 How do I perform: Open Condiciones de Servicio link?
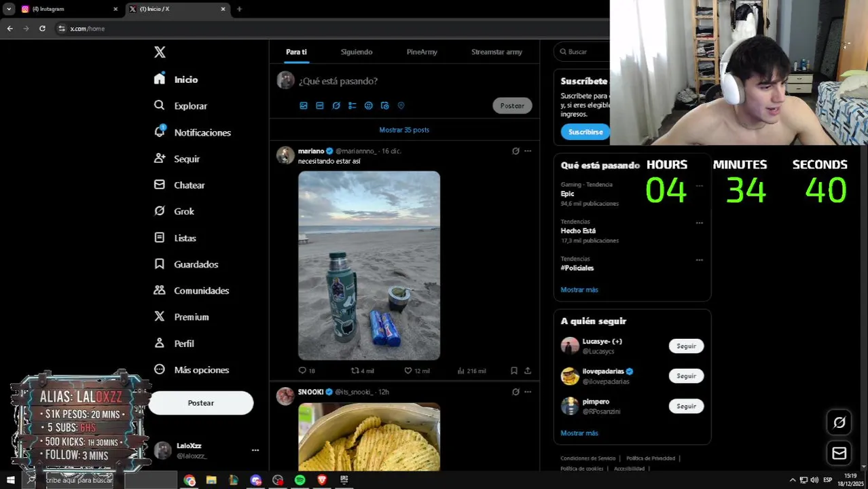[x=587, y=458]
